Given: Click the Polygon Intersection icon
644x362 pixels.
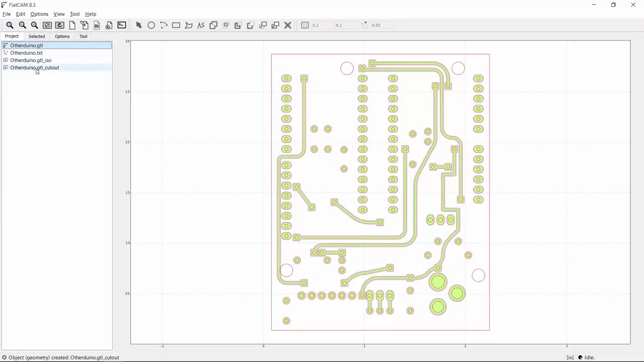Looking at the screenshot, I should [225, 25].
